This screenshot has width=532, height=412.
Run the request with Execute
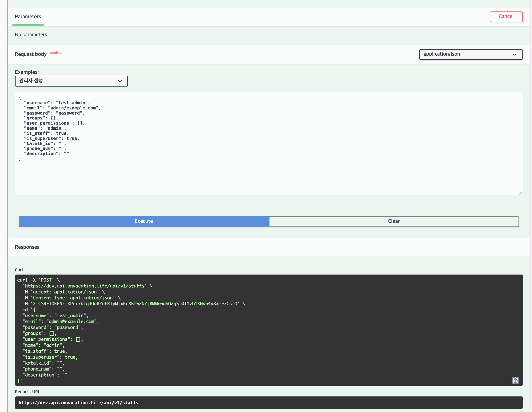click(x=144, y=221)
